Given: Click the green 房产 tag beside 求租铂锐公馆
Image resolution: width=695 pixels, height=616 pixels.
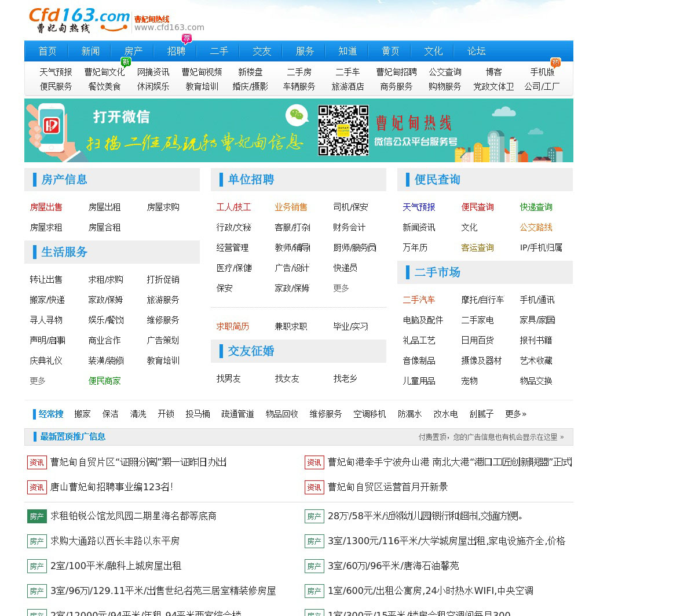Looking at the screenshot, I should 37,516.
